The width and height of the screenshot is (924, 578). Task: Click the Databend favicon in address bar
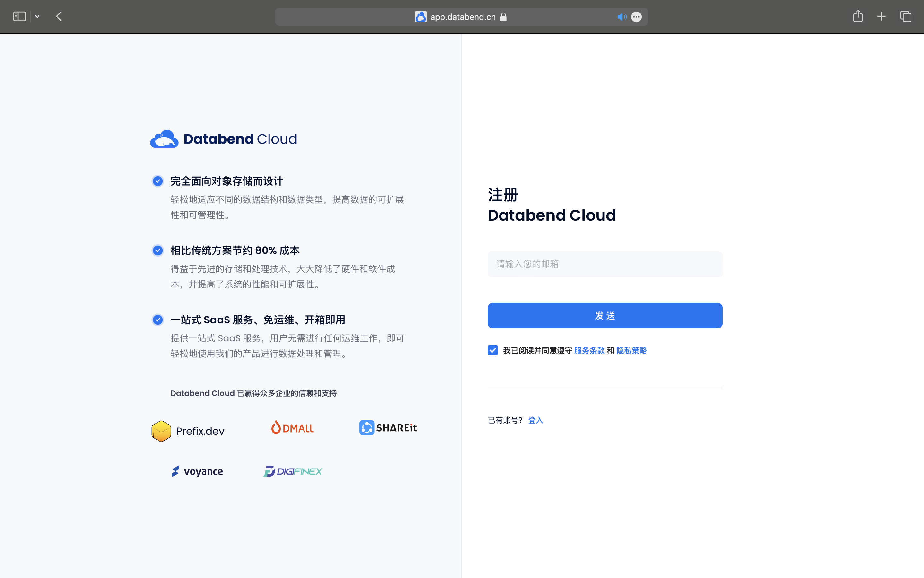click(x=420, y=17)
